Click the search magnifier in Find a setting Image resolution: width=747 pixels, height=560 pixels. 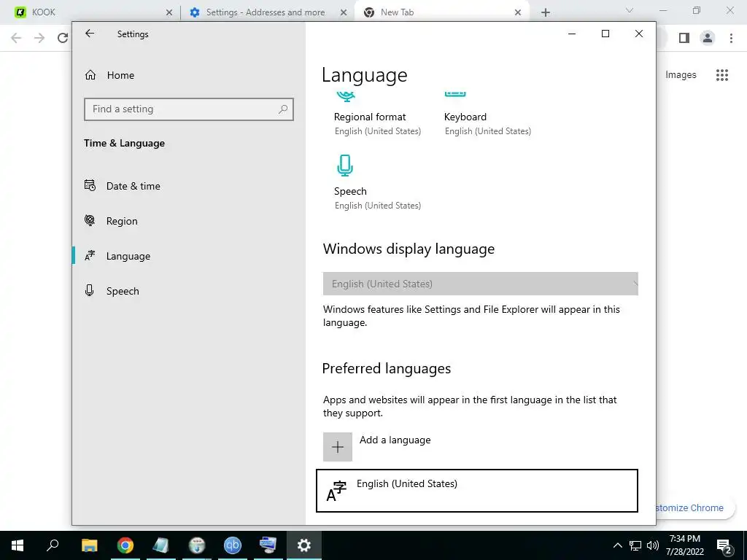pos(283,109)
